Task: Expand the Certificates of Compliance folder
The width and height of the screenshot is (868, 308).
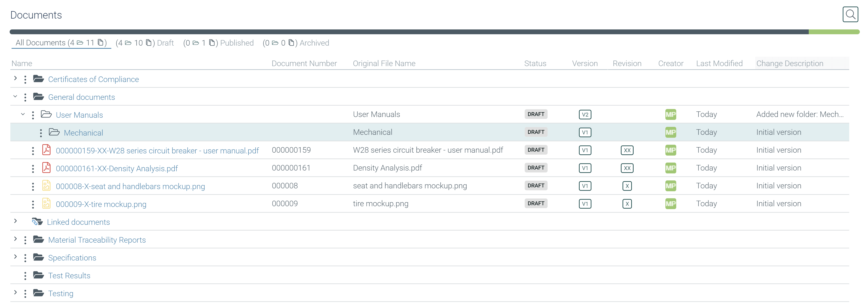Action: tap(15, 78)
